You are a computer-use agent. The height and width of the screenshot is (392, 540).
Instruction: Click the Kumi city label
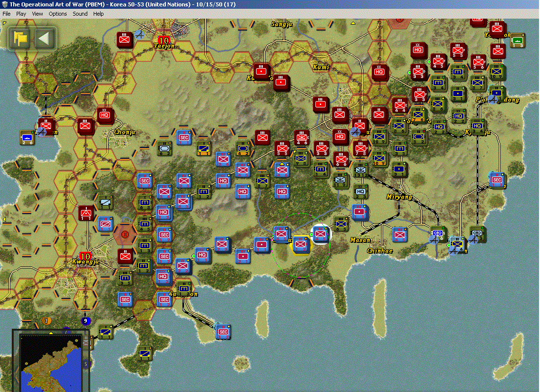(x=321, y=67)
